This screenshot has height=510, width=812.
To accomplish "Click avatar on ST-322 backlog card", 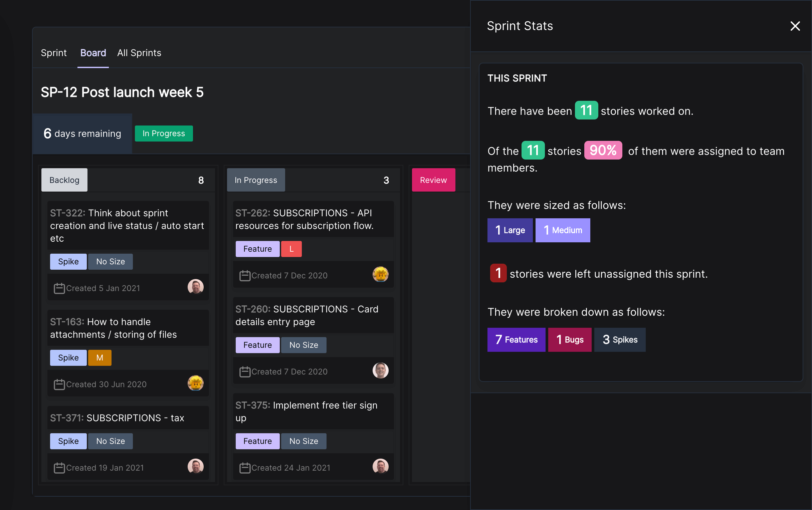I will 196,287.
